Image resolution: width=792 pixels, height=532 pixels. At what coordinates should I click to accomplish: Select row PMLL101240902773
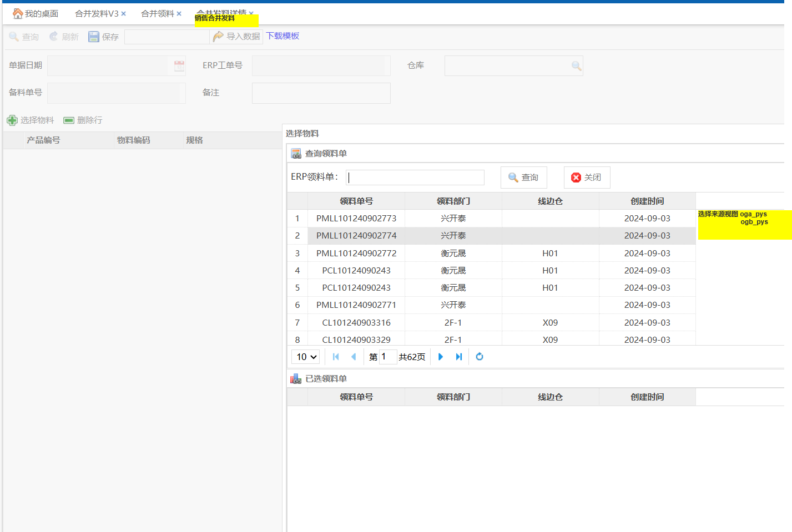pyautogui.click(x=492, y=218)
